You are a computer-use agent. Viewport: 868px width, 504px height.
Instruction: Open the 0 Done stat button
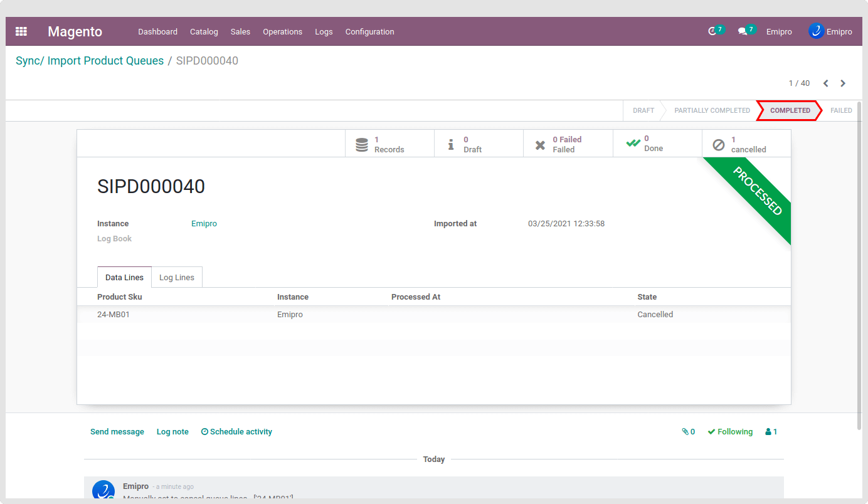click(657, 144)
